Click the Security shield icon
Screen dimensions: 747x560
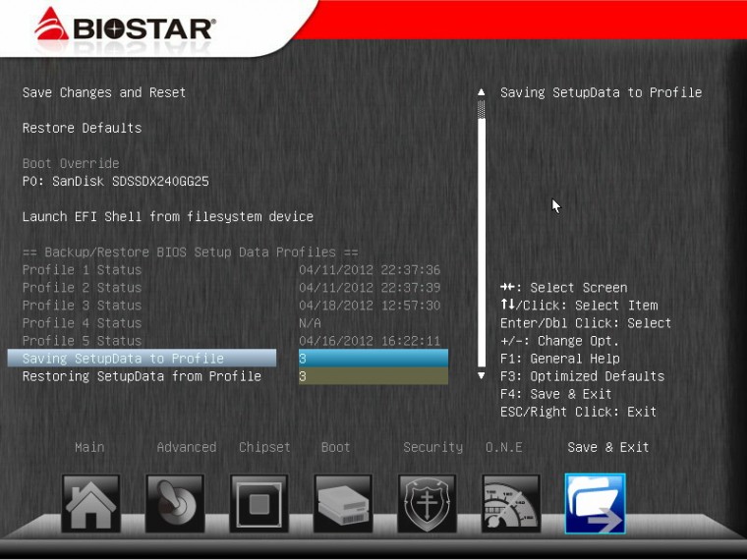pyautogui.click(x=427, y=503)
